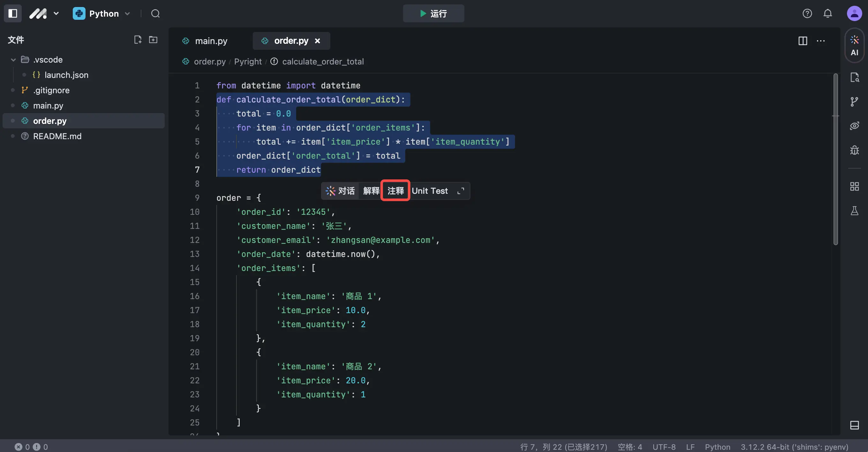Screen dimensions: 868x452
Task: Open the help question mark icon
Action: coord(807,13)
